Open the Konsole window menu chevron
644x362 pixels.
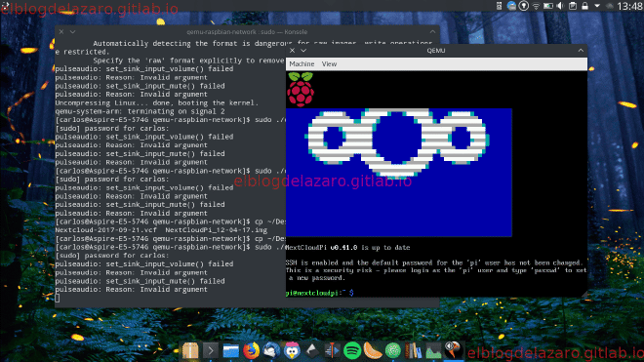(x=73, y=31)
